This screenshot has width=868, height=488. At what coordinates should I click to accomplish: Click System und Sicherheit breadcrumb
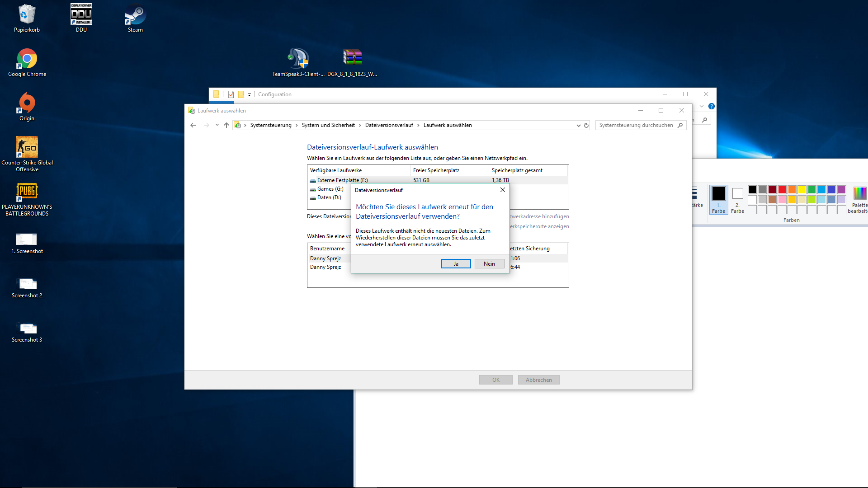328,125
